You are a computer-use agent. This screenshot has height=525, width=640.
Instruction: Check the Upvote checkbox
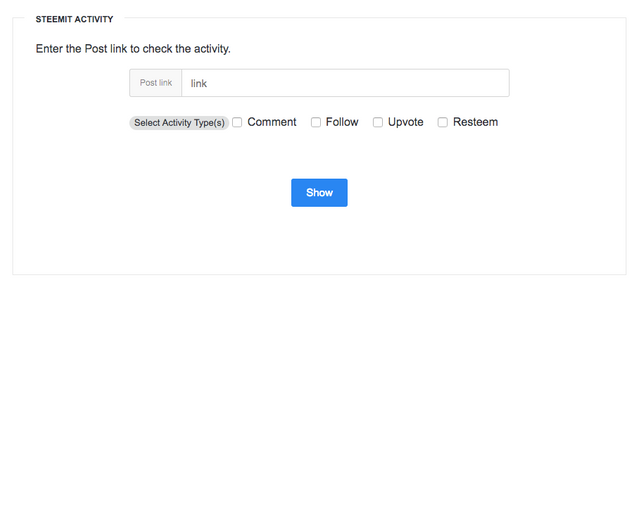tap(378, 123)
